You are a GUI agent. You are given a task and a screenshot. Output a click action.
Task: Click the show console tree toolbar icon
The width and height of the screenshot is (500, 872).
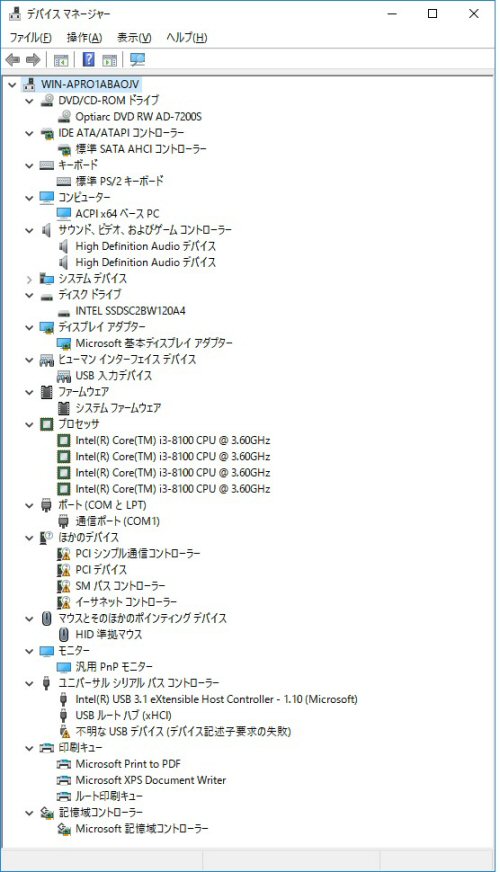point(61,60)
